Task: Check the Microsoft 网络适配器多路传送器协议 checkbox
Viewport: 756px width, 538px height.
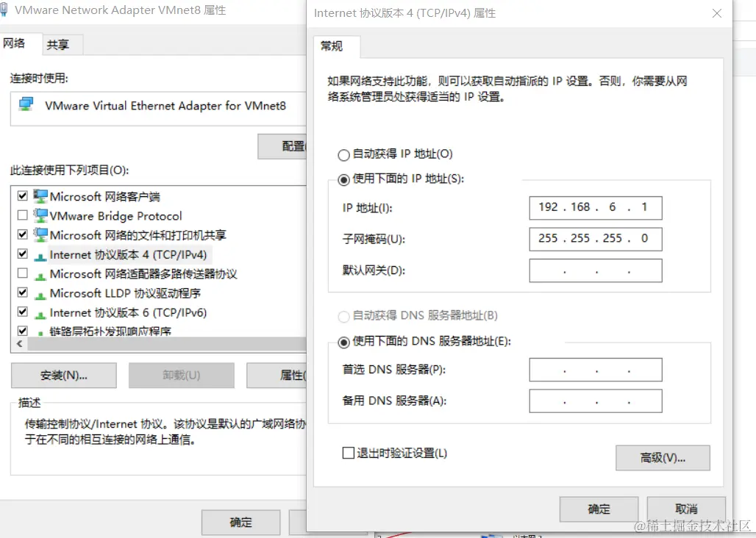Action: click(x=22, y=273)
